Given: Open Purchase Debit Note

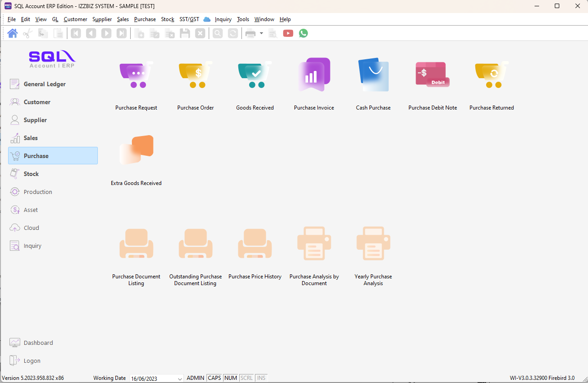Looking at the screenshot, I should click(433, 84).
